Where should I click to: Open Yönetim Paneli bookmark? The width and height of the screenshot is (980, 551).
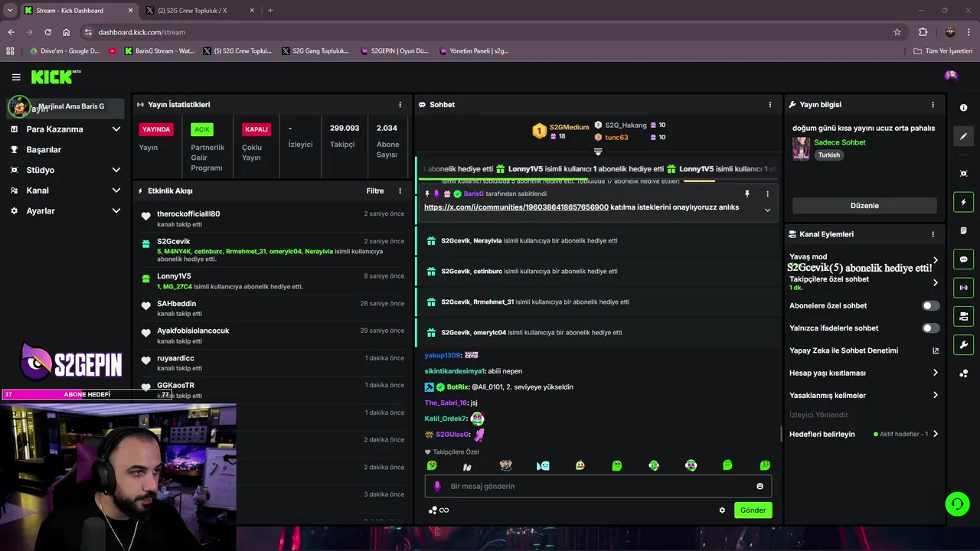pyautogui.click(x=474, y=51)
